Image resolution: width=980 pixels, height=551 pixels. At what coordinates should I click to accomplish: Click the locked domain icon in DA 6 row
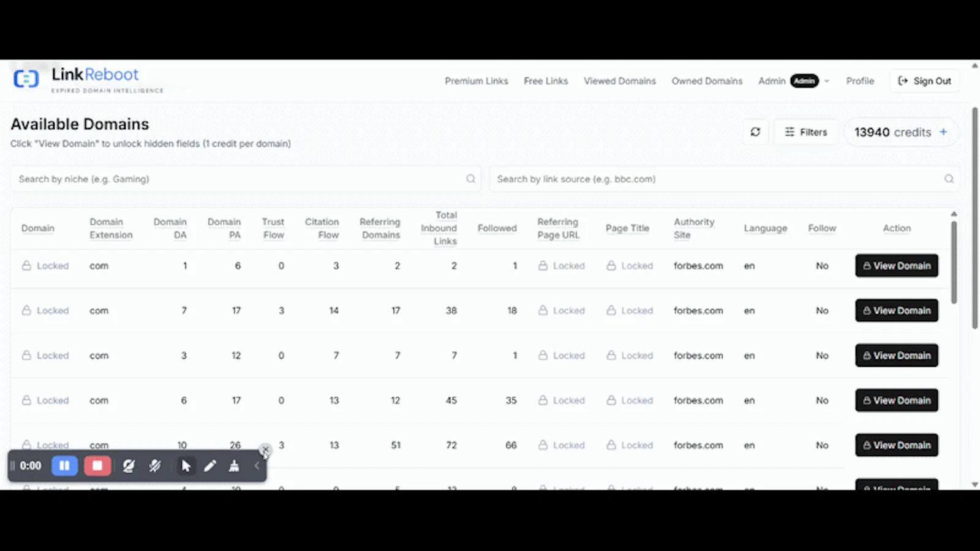click(26, 400)
